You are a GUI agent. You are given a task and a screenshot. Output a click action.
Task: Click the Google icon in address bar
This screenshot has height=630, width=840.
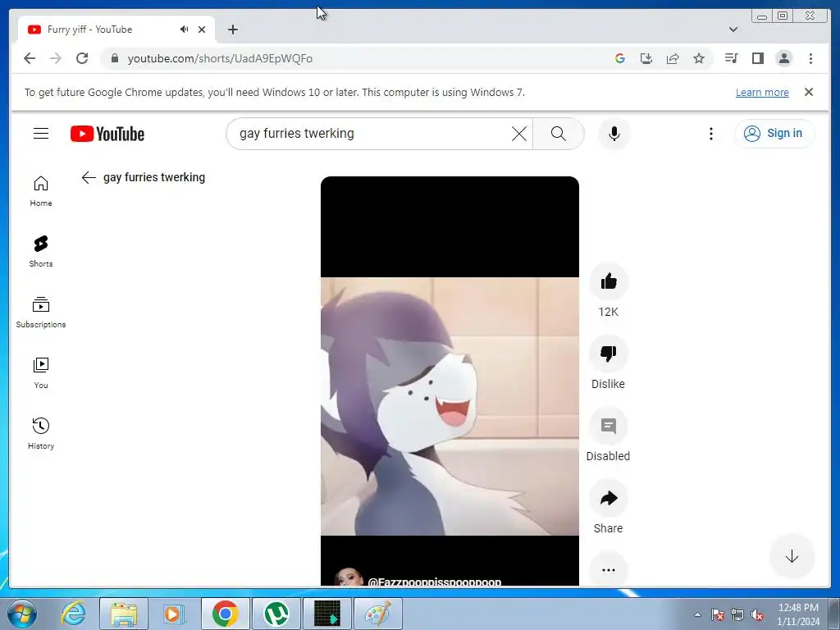coord(620,58)
